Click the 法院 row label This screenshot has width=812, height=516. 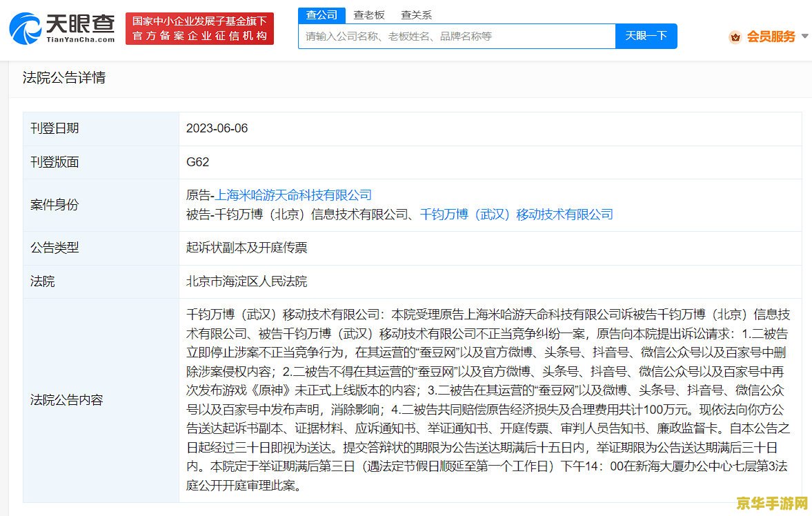click(43, 281)
